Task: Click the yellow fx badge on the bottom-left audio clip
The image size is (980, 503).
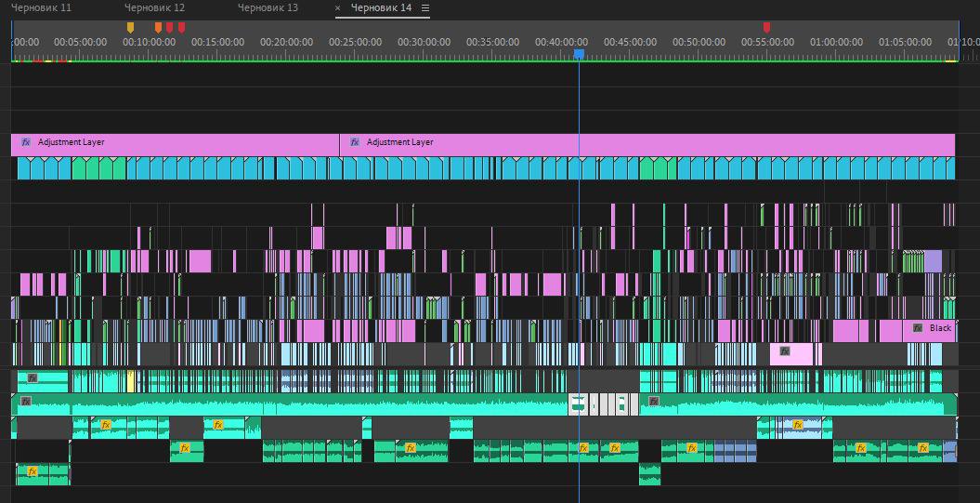Action: (x=33, y=472)
